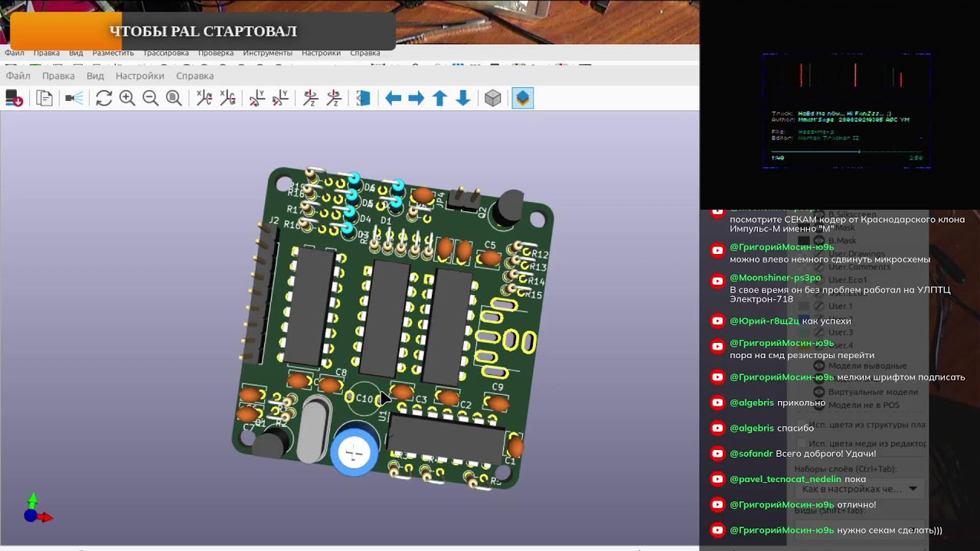
Task: Fit the board to screen with zoom-fit icon
Action: [174, 98]
